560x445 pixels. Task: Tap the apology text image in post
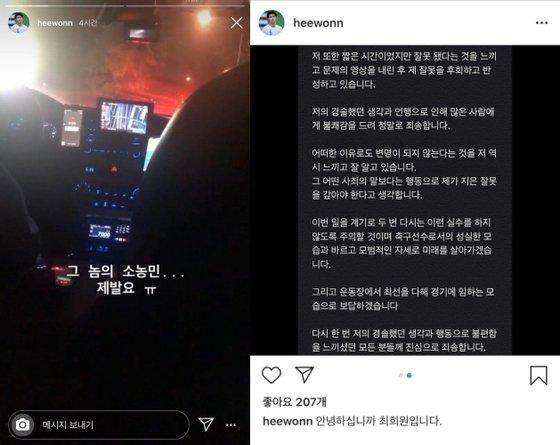tap(405, 200)
